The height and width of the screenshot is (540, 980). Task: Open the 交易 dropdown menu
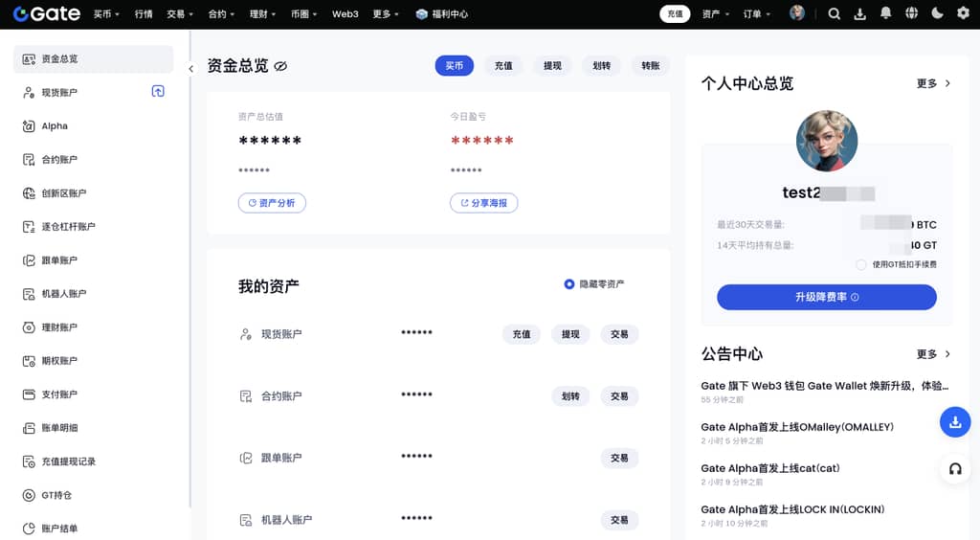tap(179, 14)
